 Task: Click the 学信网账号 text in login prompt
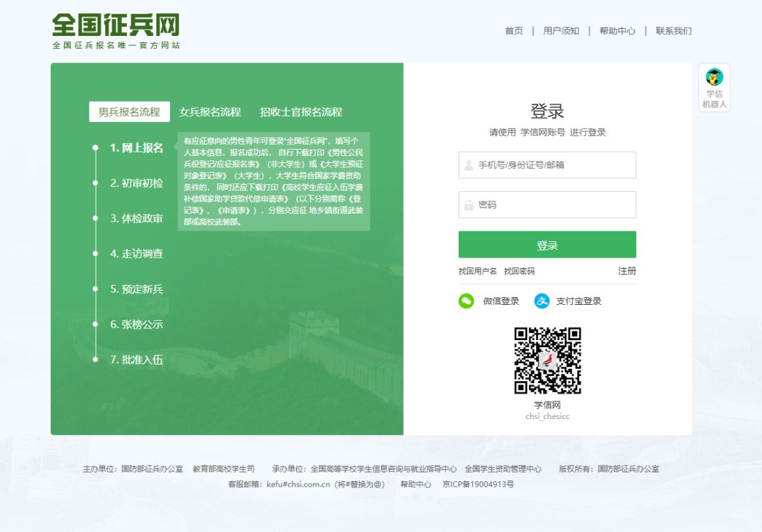[x=543, y=132]
